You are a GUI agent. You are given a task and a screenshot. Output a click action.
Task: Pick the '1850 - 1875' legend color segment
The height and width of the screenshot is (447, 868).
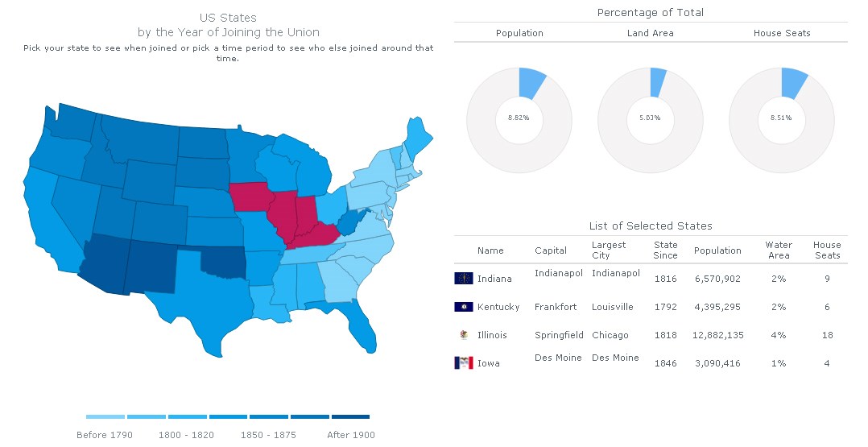(x=269, y=416)
